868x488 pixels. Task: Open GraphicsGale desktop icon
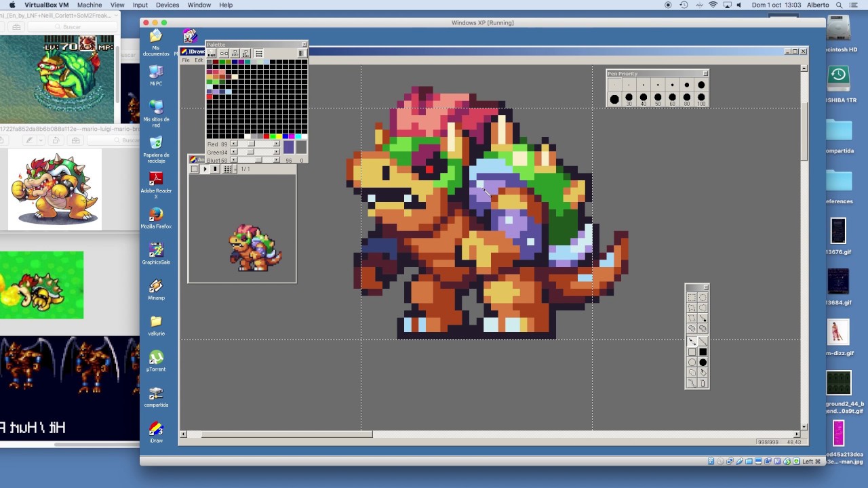pyautogui.click(x=156, y=253)
